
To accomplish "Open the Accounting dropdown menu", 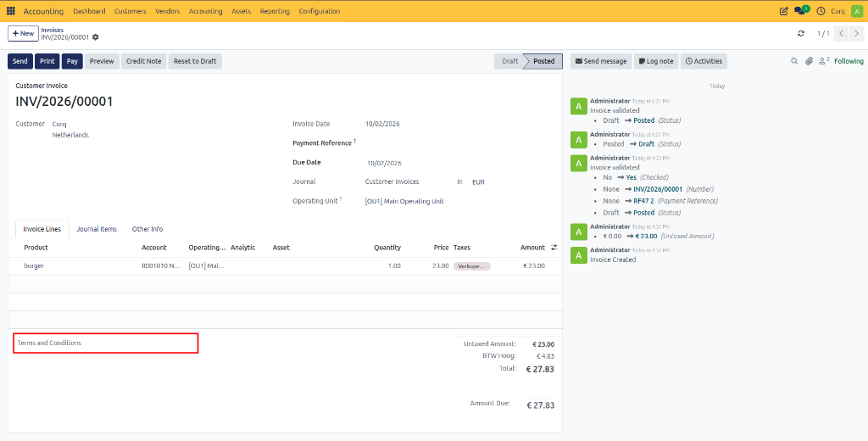I will pyautogui.click(x=205, y=11).
